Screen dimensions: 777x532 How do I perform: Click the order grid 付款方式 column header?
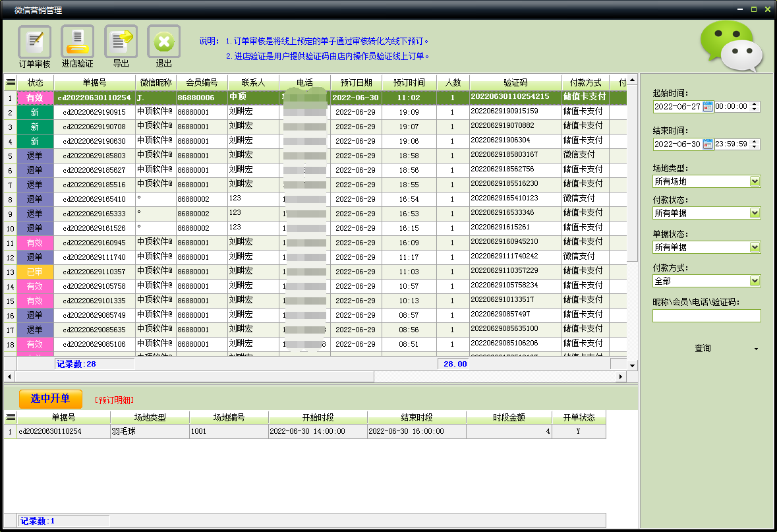click(x=585, y=82)
